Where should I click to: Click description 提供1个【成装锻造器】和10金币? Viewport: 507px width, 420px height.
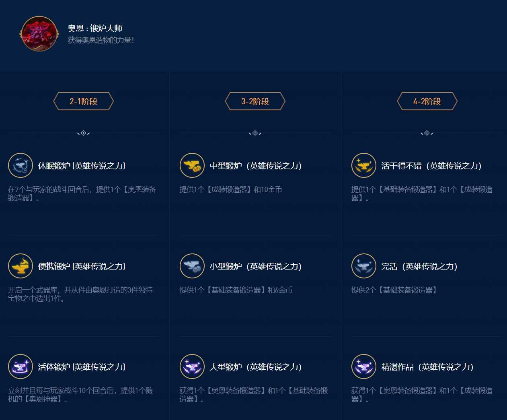tap(231, 189)
